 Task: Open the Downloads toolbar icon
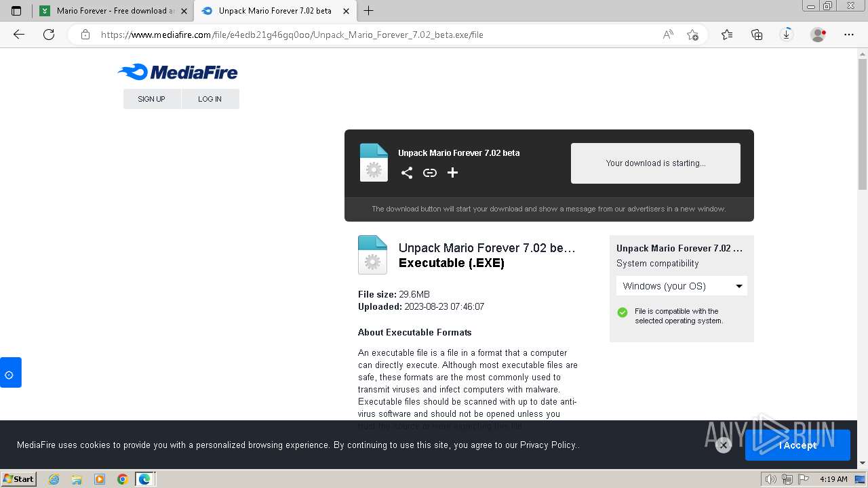point(787,35)
